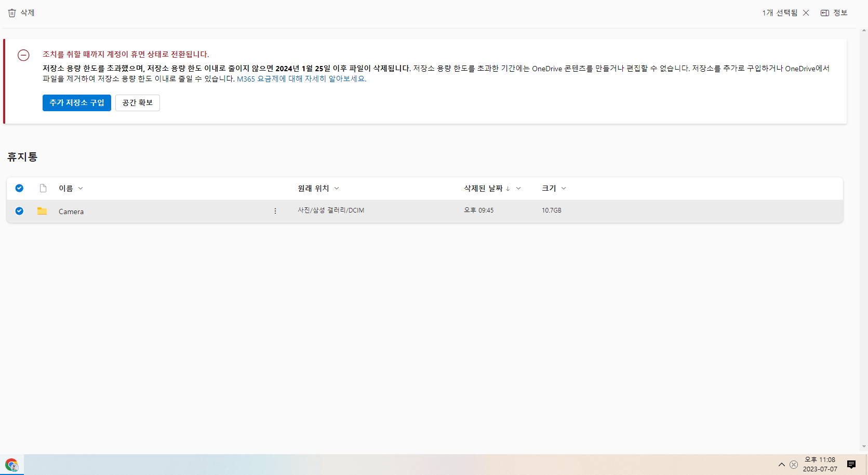Select the Camera folder name
868x475 pixels.
click(x=71, y=212)
